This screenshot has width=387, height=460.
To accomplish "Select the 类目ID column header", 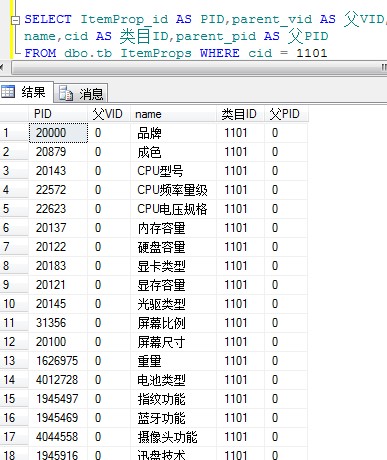I will 240,114.
